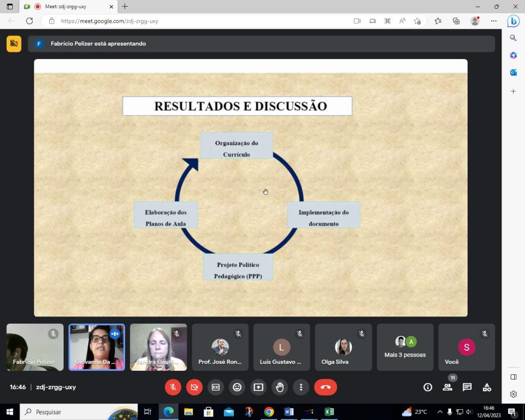Select the Luís Gustavo participant tile

pos(281,347)
